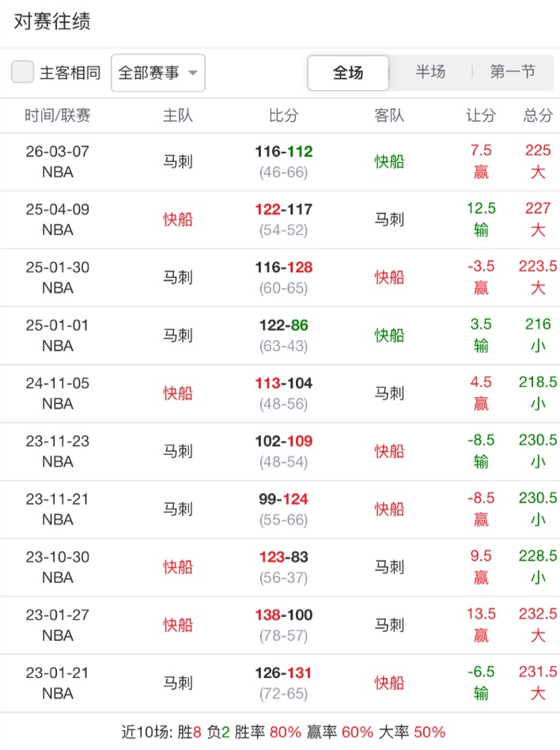Open the 26-03-07 match score 116-112
The width and height of the screenshot is (560, 750).
pyautogui.click(x=284, y=152)
